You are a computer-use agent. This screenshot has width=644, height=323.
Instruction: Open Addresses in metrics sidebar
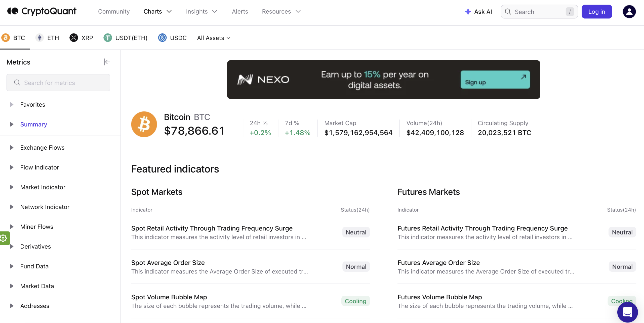coord(35,306)
